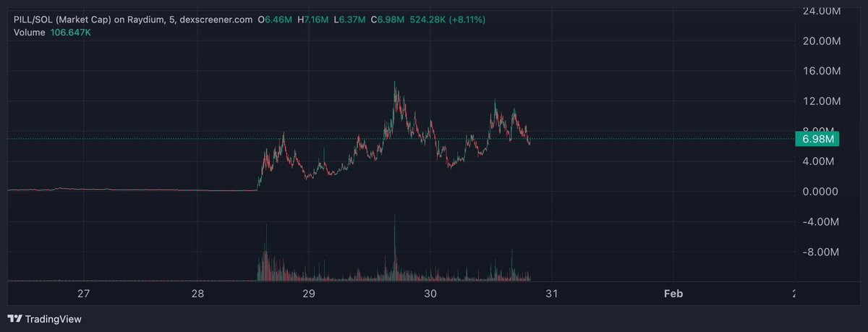Click the 20.00M price axis label
868x332 pixels.
tap(821, 41)
